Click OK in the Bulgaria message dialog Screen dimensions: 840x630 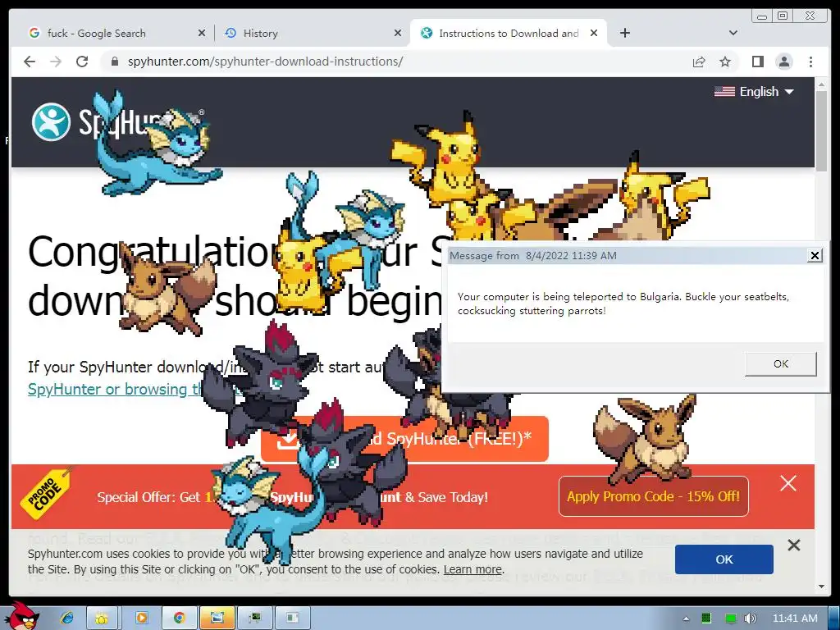781,363
